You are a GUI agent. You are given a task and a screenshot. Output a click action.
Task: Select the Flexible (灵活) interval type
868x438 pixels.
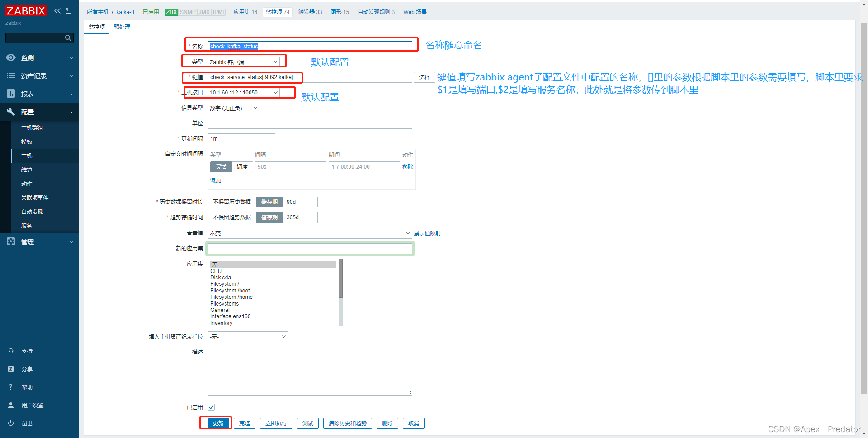click(221, 167)
